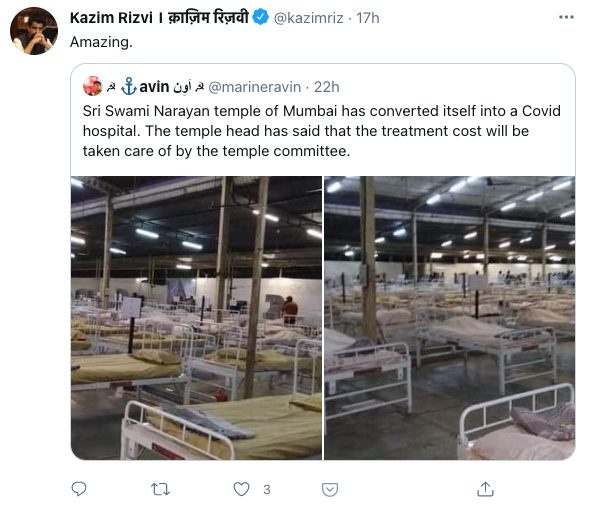Click the like count number 3
Image resolution: width=589 pixels, height=514 pixels.
267,490
